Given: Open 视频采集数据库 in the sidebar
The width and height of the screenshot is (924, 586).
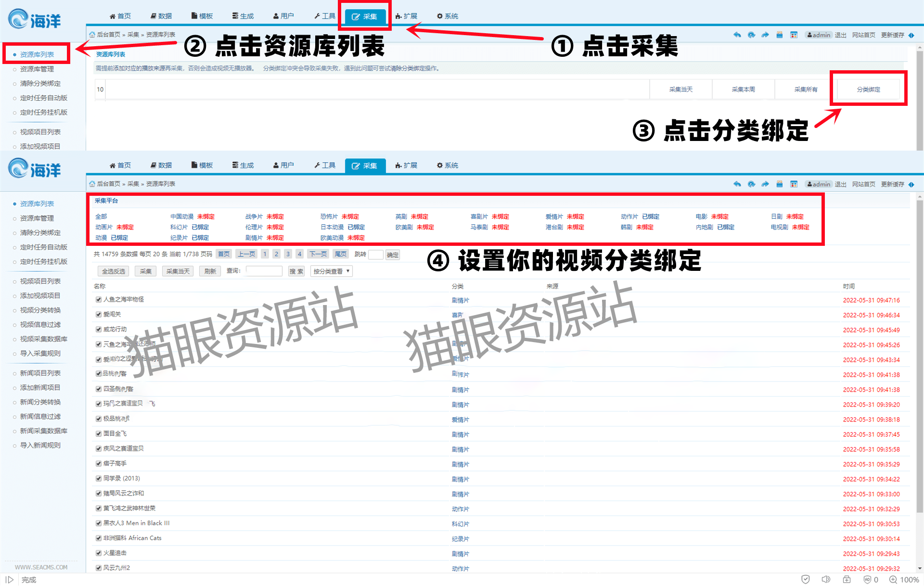Looking at the screenshot, I should tap(43, 339).
